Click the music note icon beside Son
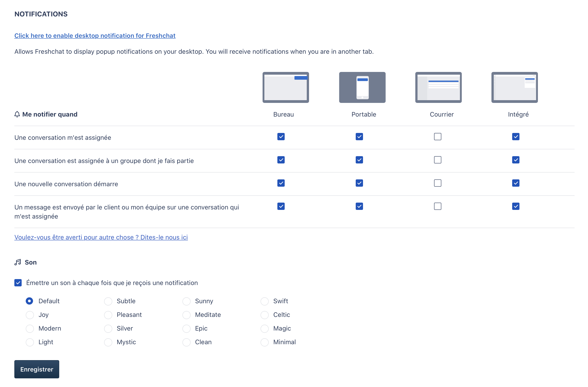 18,262
